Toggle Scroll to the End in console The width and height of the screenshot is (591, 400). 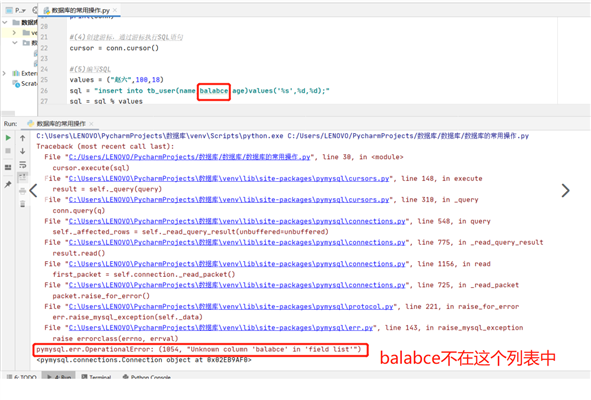(x=23, y=178)
